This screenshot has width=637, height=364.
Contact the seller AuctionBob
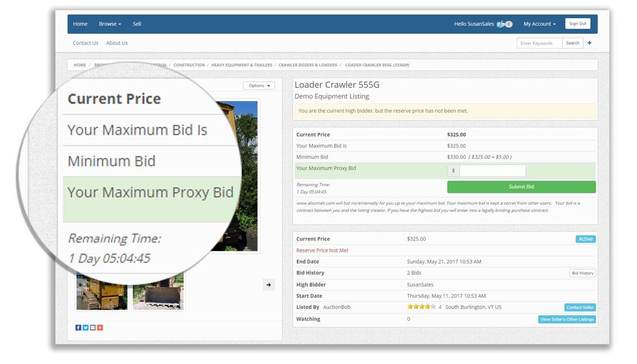point(580,307)
